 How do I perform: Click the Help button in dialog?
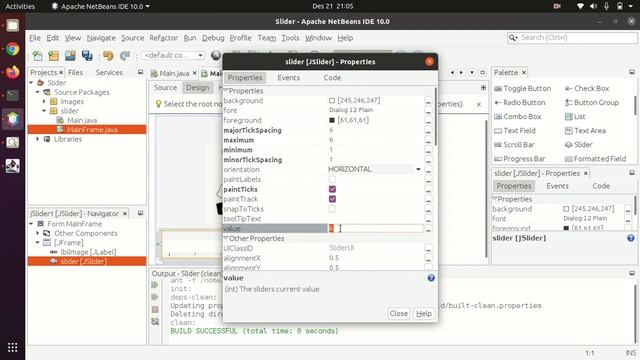pos(424,313)
